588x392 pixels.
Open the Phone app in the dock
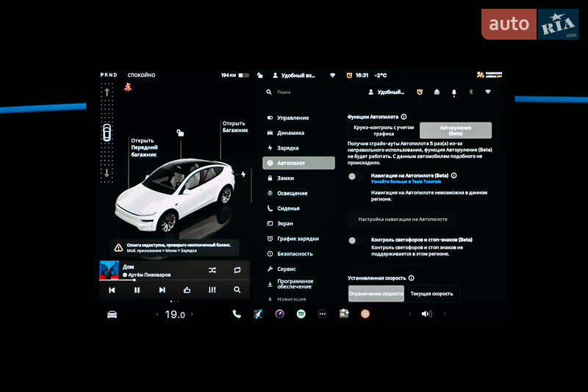237,313
